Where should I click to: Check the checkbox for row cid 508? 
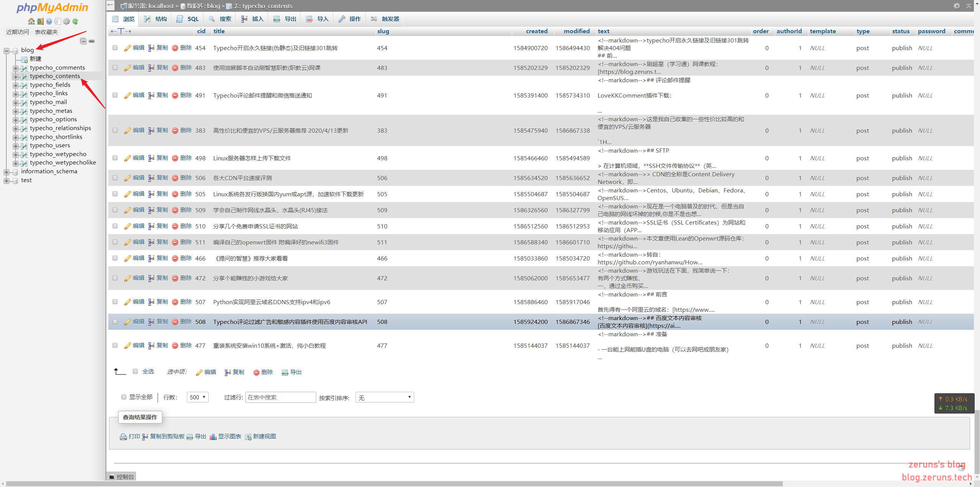(115, 322)
